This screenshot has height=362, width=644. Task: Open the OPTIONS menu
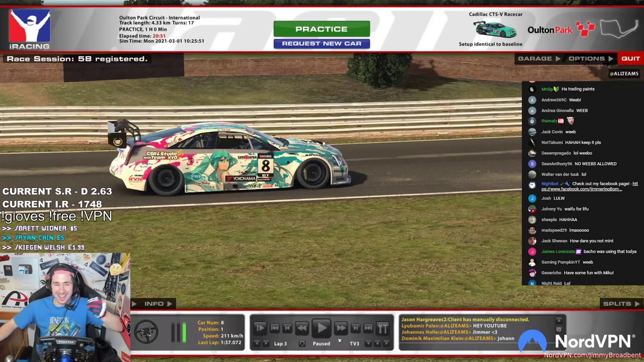tap(590, 58)
